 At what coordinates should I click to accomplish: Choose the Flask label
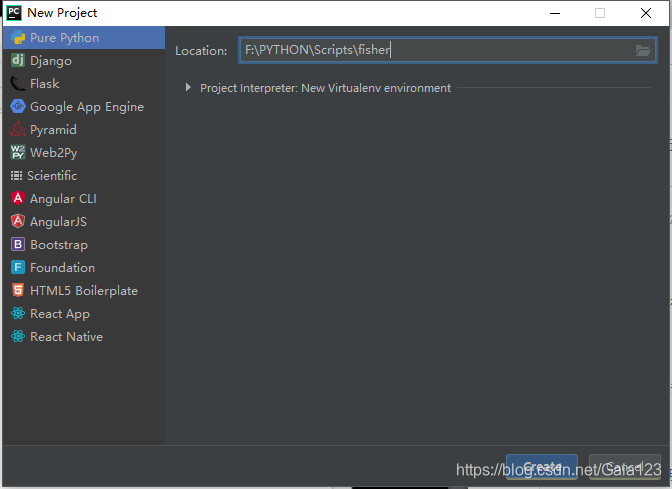point(45,84)
